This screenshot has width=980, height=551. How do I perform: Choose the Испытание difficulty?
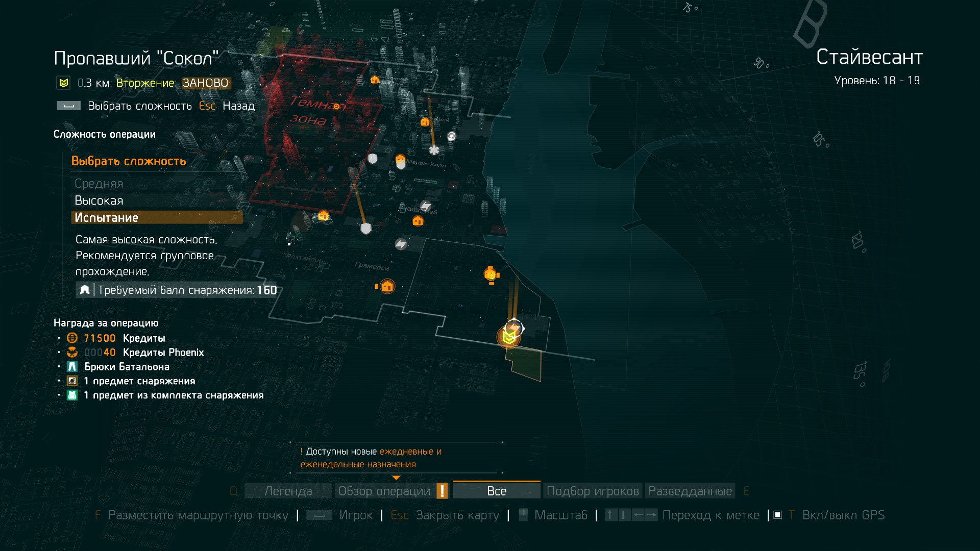(x=157, y=217)
